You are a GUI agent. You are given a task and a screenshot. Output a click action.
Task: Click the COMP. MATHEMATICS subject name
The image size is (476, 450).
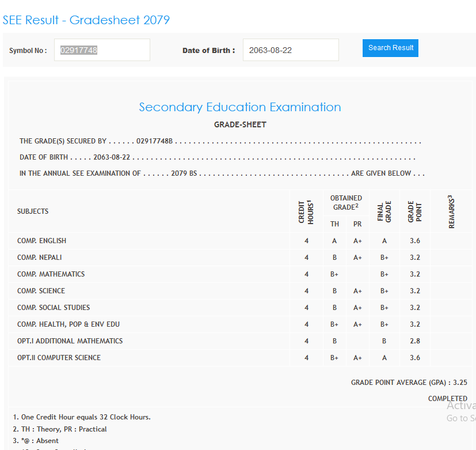tap(51, 274)
